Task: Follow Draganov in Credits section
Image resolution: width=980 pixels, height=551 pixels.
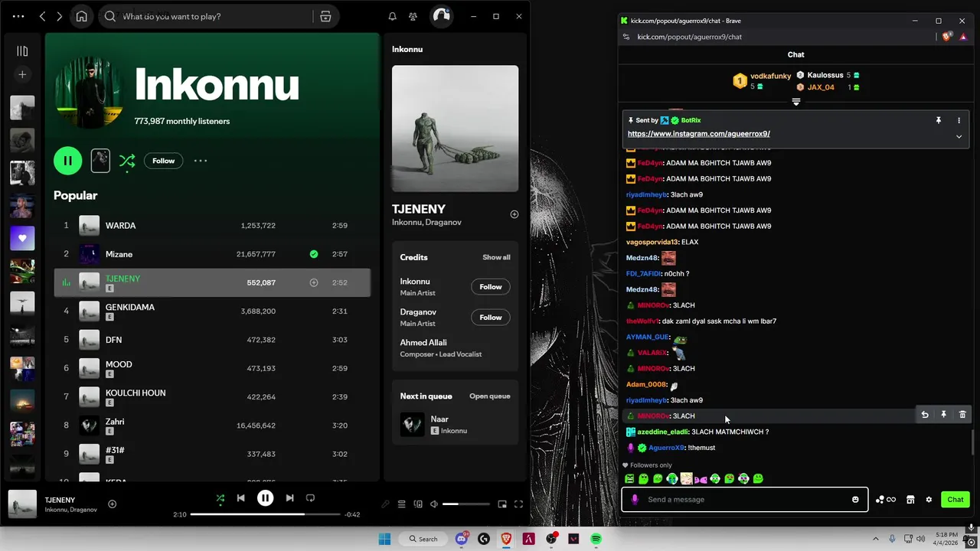Action: coord(491,318)
